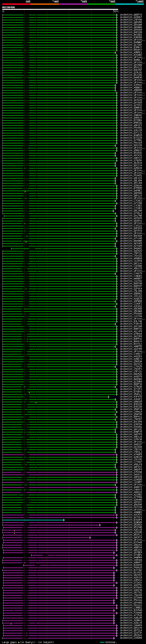Select hit label UniRef100_Q8ZVU7

click(x=131, y=575)
